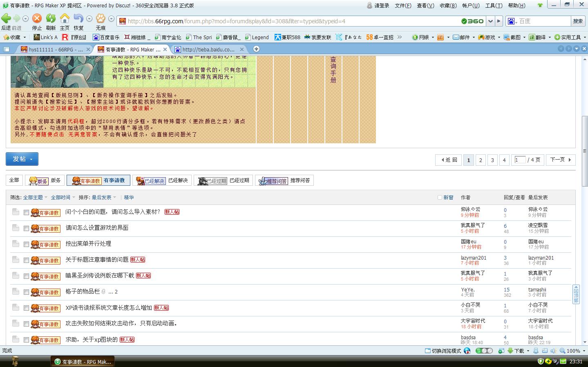Click the blue Restore (恢复) arrow icon
This screenshot has width=588, height=367.
tap(78, 18)
